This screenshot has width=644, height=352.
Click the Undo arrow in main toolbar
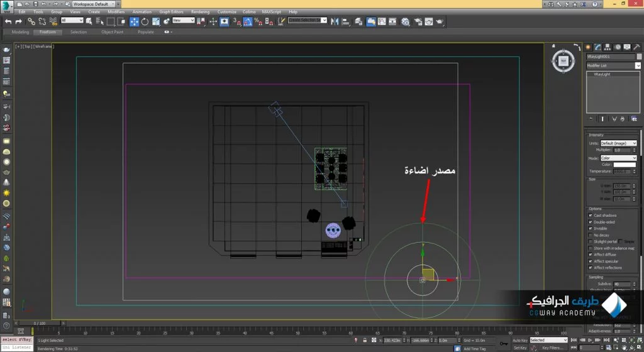coord(8,21)
